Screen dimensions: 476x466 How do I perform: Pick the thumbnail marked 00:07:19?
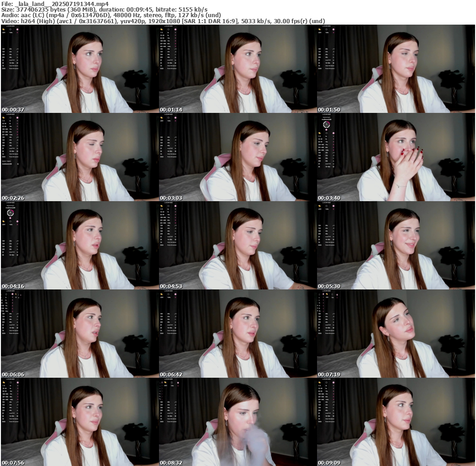click(x=396, y=334)
